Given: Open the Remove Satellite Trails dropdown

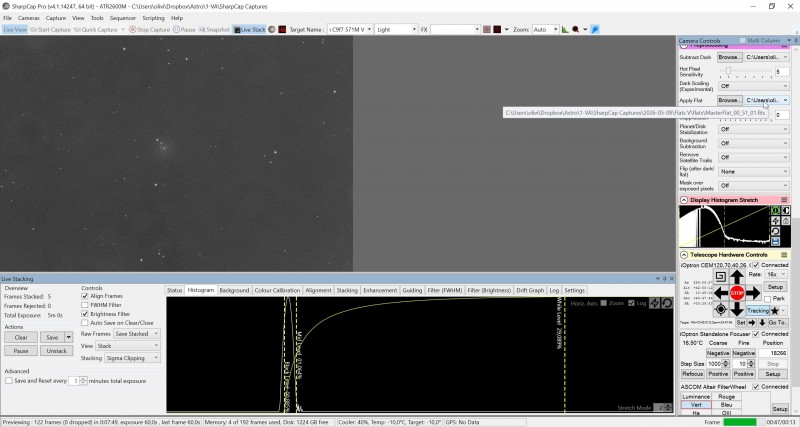Looking at the screenshot, I should click(754, 157).
